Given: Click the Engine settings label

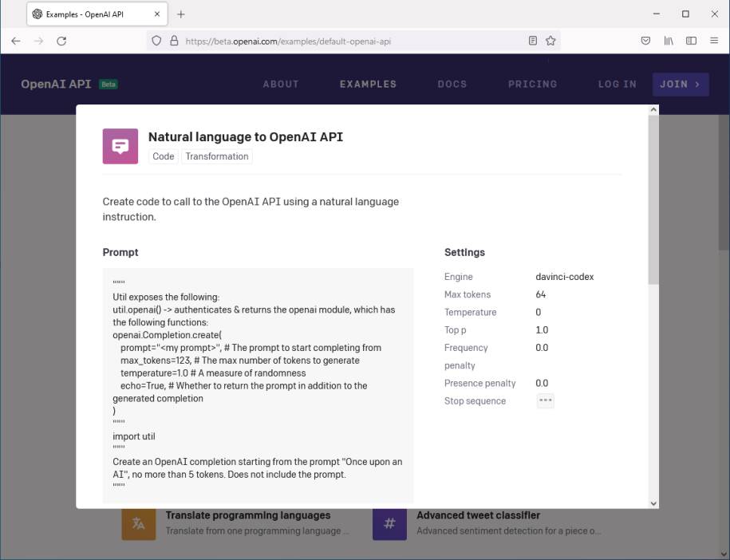Looking at the screenshot, I should [459, 277].
